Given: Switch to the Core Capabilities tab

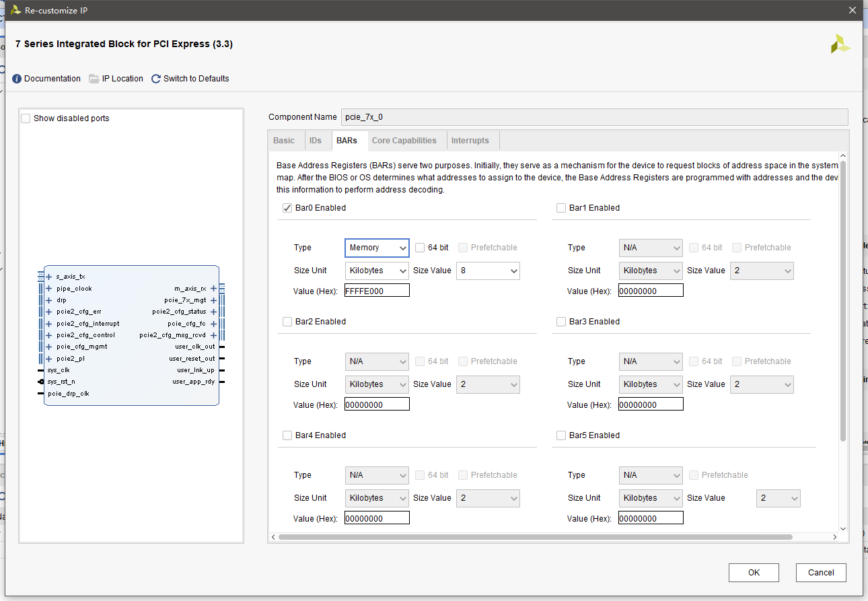Looking at the screenshot, I should 404,141.
